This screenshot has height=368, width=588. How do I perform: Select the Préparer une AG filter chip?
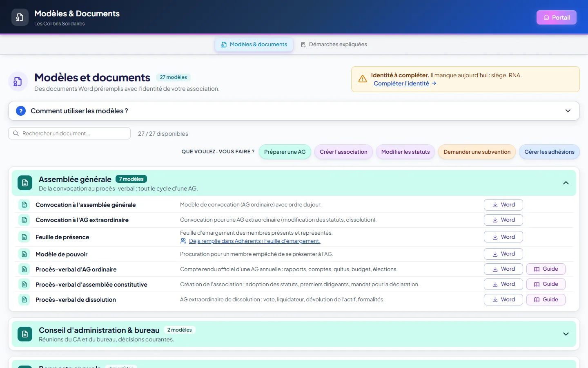coord(285,152)
